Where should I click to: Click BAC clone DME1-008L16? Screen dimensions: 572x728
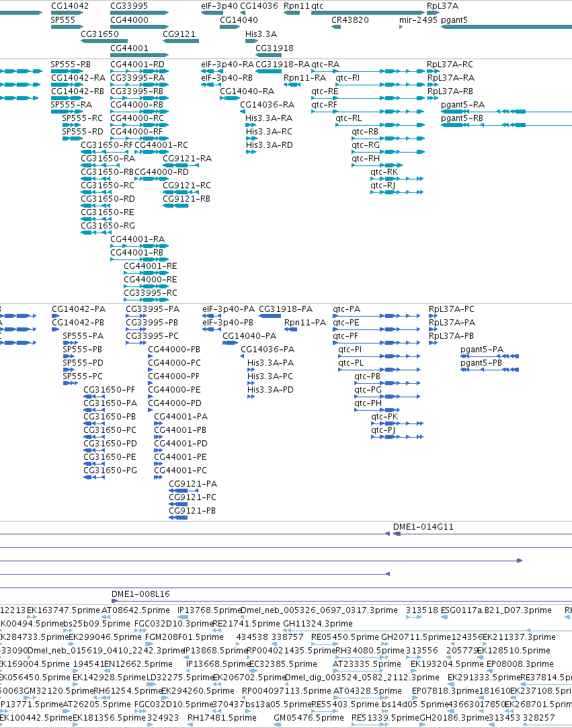point(341,601)
